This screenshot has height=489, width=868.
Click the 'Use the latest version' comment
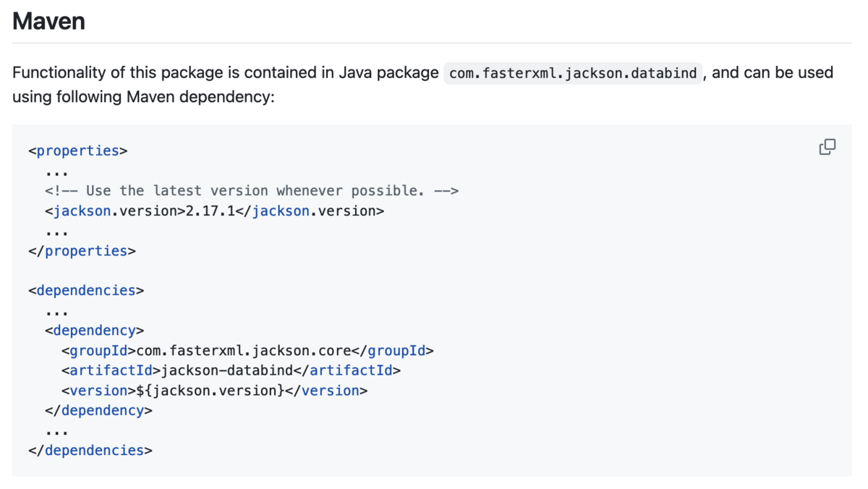click(x=252, y=191)
